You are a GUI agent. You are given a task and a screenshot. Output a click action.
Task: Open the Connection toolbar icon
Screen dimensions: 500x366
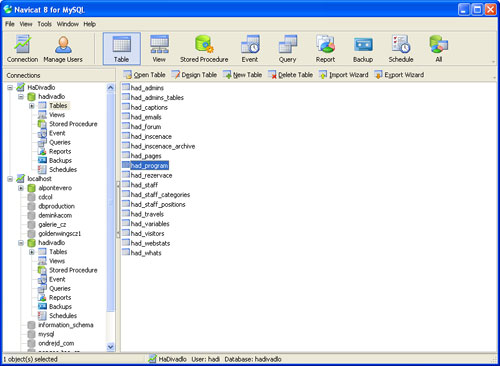23,49
